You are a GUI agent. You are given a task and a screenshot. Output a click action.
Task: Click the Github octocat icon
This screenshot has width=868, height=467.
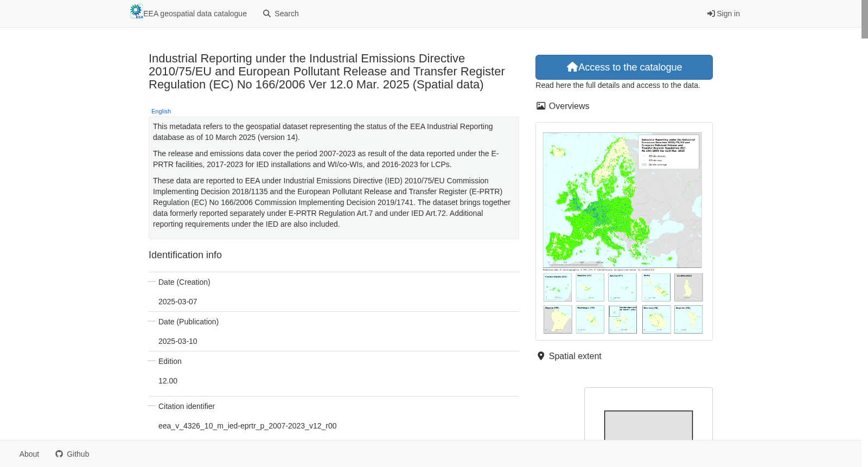59,454
